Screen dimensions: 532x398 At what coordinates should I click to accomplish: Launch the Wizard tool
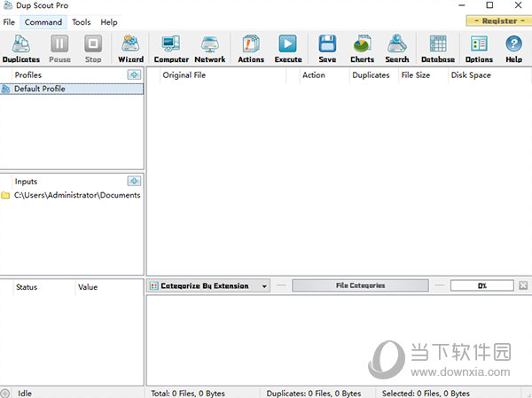coord(130,49)
